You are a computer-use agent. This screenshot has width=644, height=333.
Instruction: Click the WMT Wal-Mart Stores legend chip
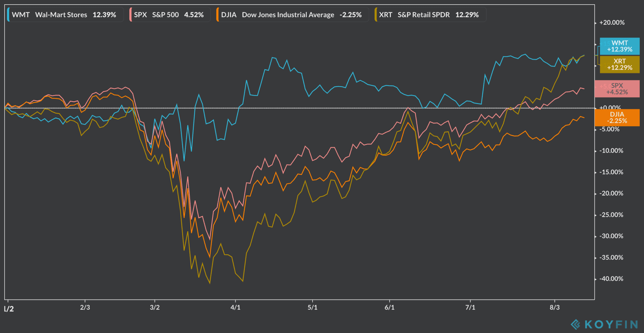[x=65, y=15]
